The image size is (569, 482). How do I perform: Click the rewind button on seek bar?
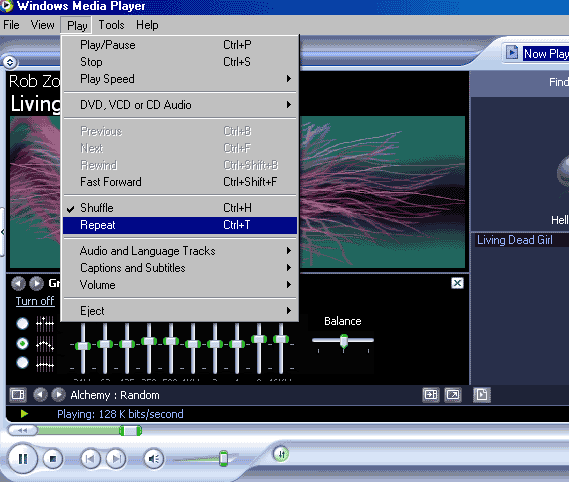(x=22, y=430)
